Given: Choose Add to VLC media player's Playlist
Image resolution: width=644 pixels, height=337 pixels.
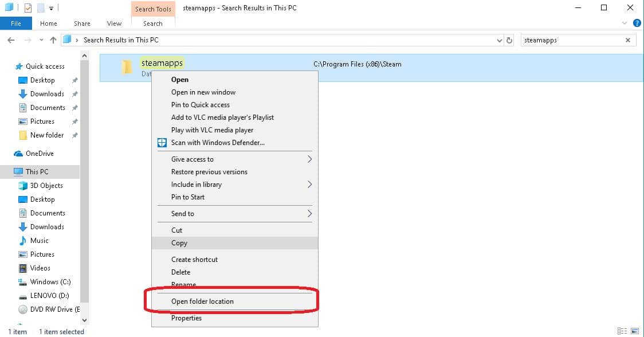Looking at the screenshot, I should coord(234,117).
